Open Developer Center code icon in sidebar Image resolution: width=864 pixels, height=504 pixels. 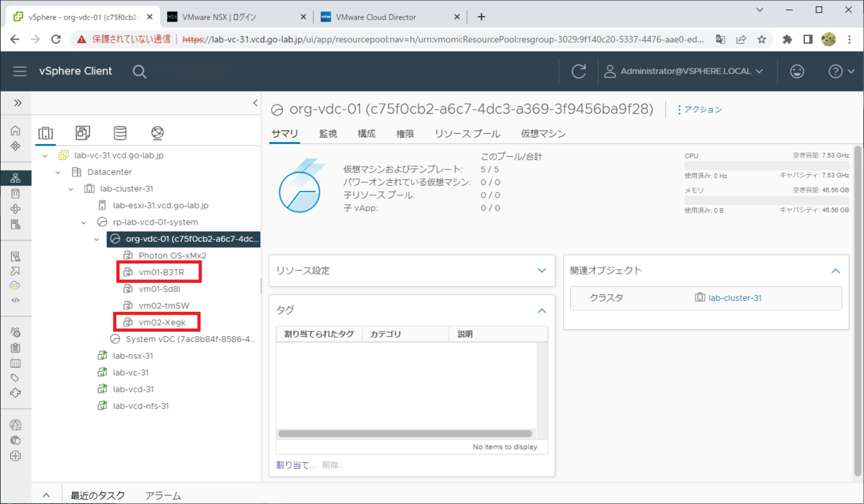(16, 300)
